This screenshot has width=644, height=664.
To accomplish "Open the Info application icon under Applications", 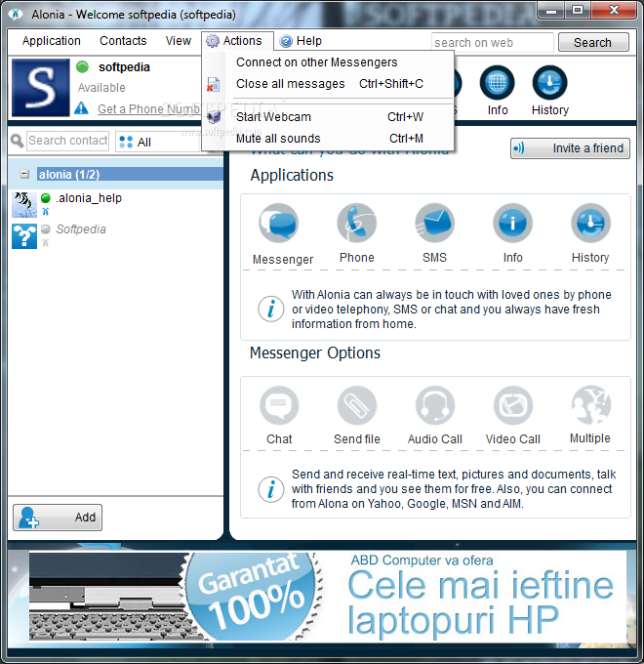I will point(512,223).
